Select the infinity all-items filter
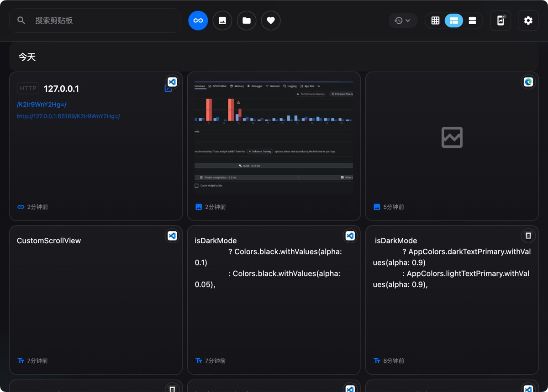Viewport: 548px width, 392px height. click(x=198, y=21)
